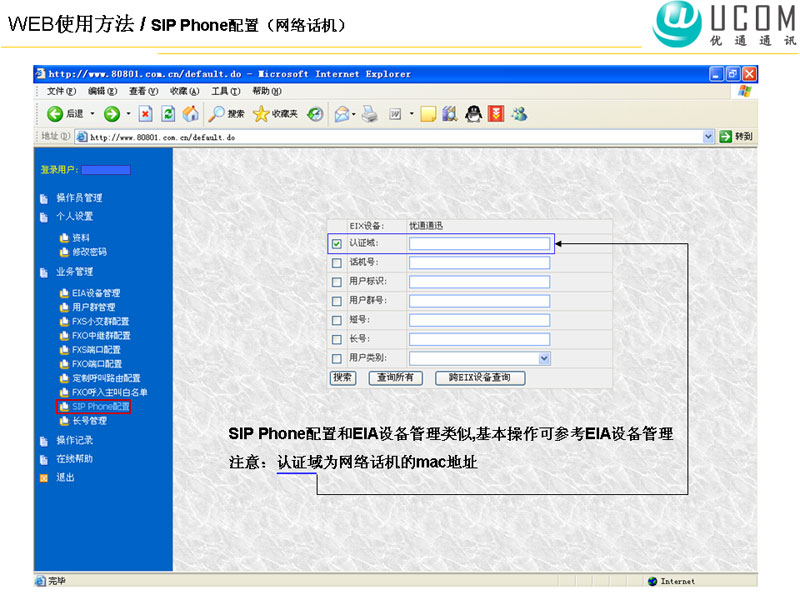Image resolution: width=800 pixels, height=600 pixels.
Task: Click the 查询所有 button
Action: click(x=395, y=378)
